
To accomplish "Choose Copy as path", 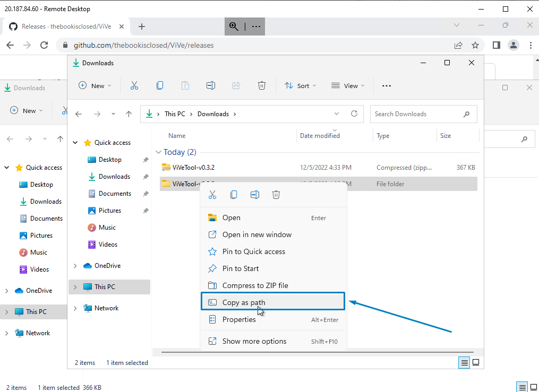I will point(273,302).
